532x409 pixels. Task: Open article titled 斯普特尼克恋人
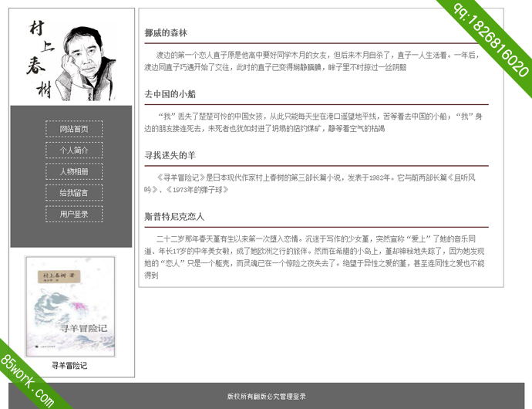pyautogui.click(x=174, y=216)
